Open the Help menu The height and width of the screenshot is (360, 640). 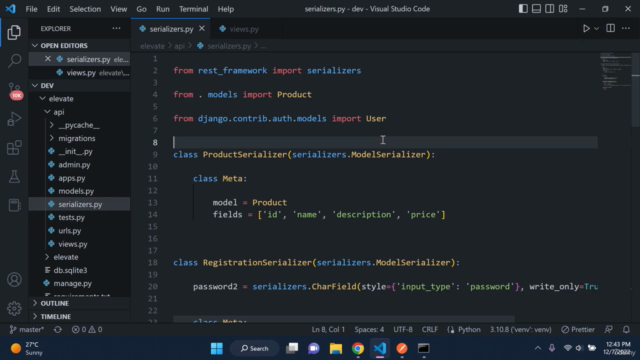coord(226,9)
